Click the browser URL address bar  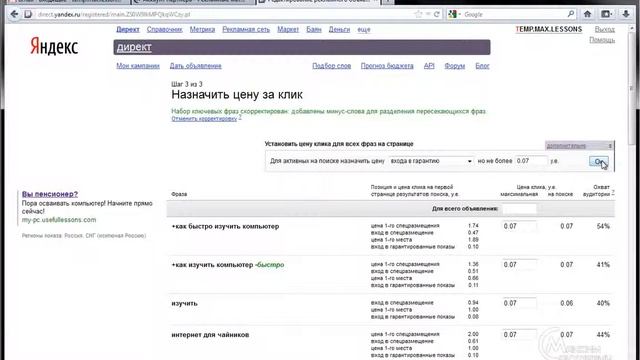pyautogui.click(x=224, y=14)
